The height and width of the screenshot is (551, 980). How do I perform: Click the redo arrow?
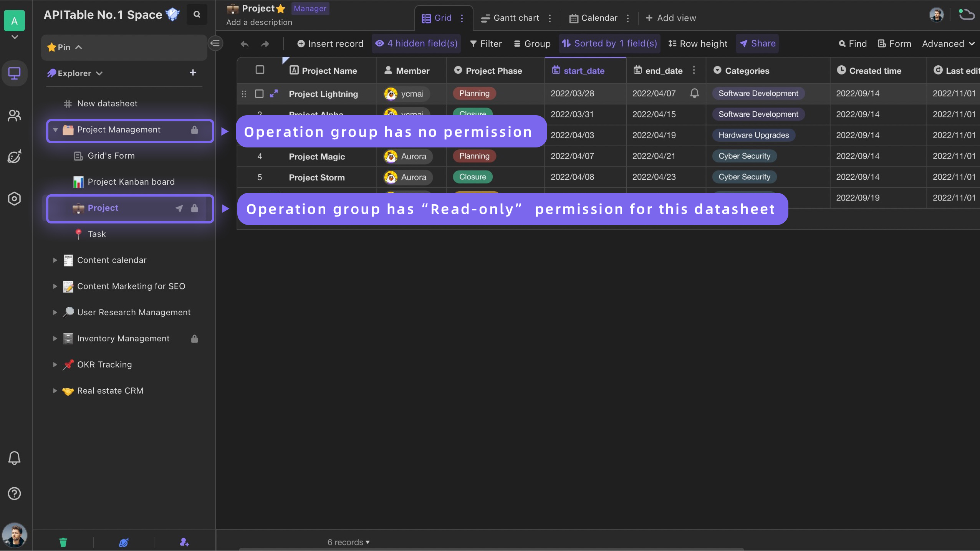pos(265,44)
